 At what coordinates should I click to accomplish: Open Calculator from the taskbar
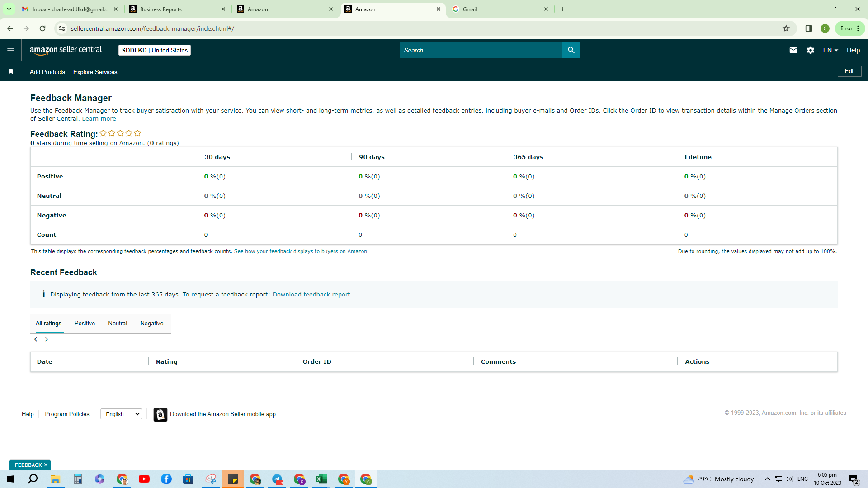click(77, 479)
